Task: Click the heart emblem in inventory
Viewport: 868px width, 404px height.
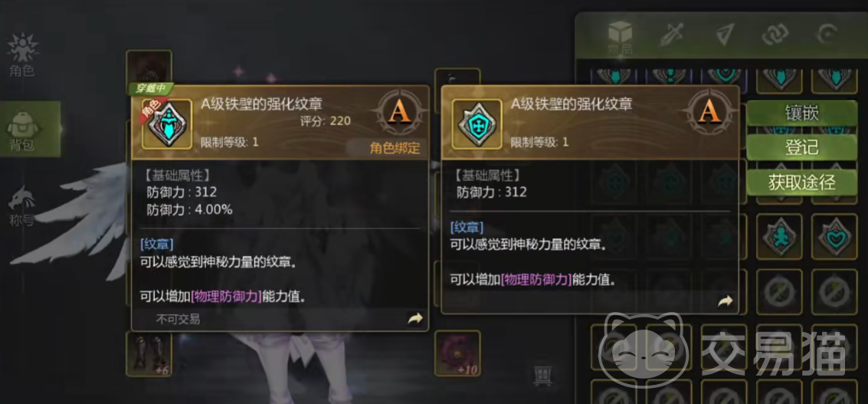Action: pos(834,237)
